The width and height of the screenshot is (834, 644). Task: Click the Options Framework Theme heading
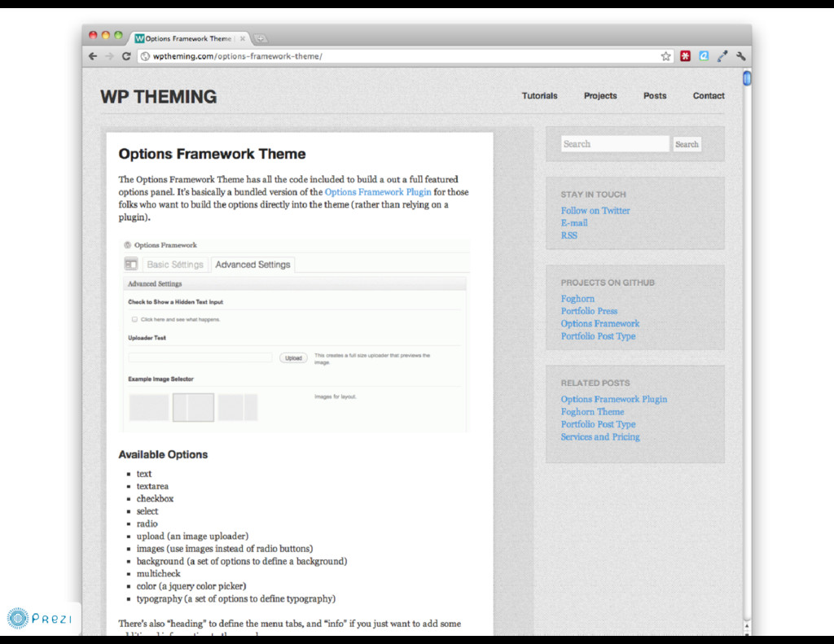coord(212,154)
